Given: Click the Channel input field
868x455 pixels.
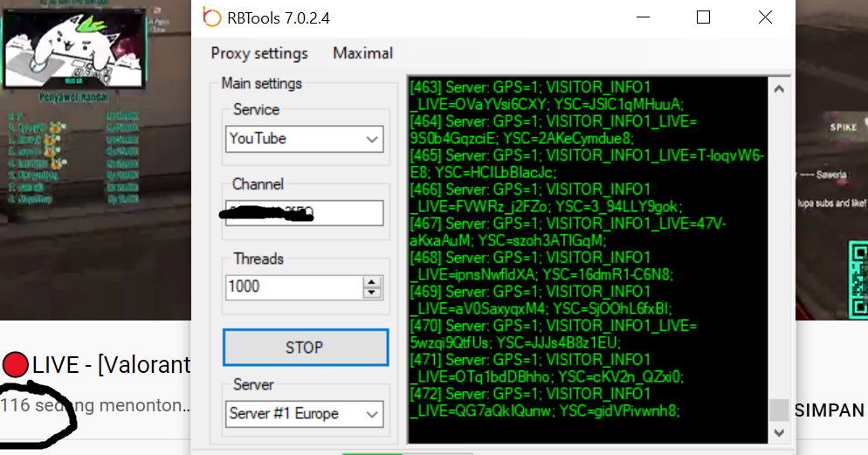Looking at the screenshot, I should coord(304,213).
